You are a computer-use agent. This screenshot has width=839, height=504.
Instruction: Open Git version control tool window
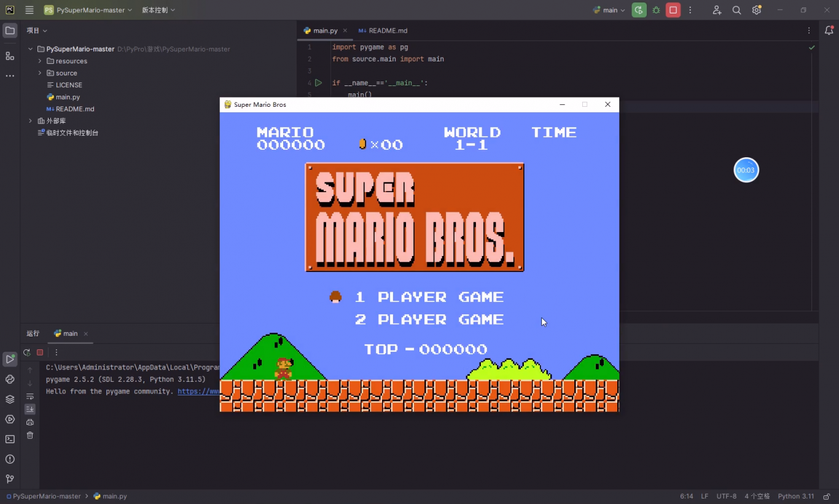point(10,479)
